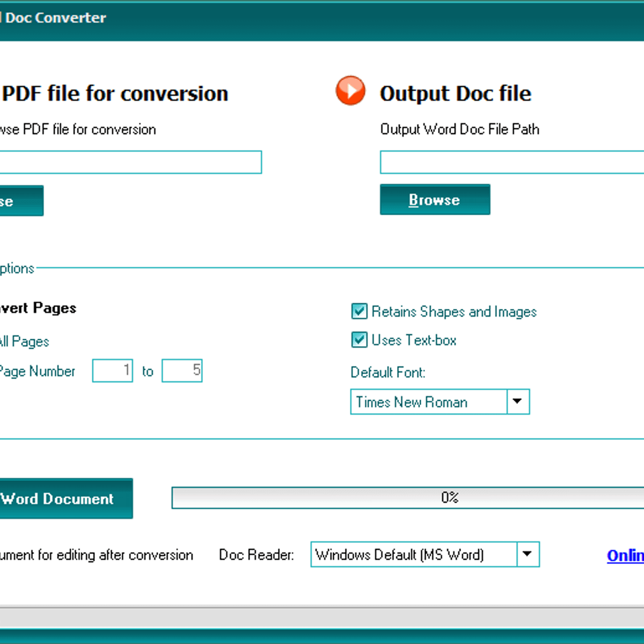The image size is (644, 644).
Task: Expand the Doc Reader selection list
Action: (x=529, y=554)
